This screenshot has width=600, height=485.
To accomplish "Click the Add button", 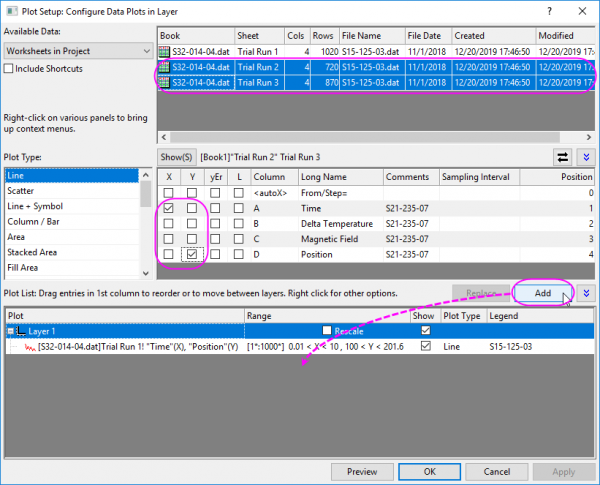I will coord(543,293).
